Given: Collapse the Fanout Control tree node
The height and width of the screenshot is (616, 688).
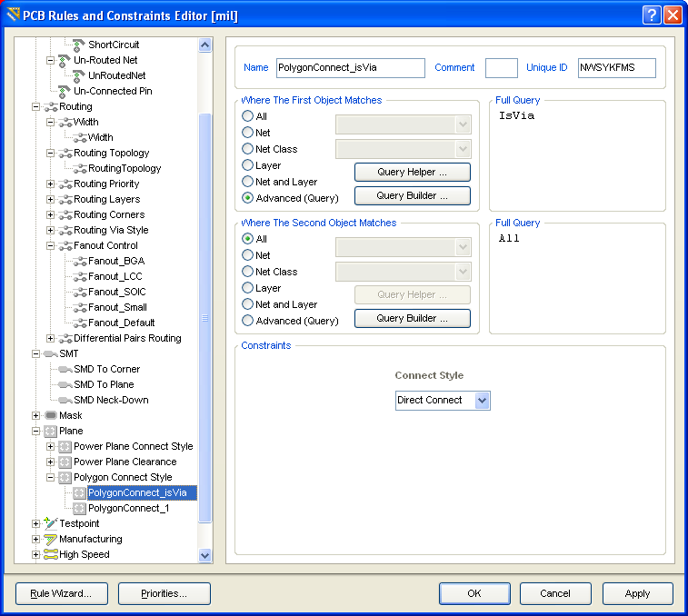Looking at the screenshot, I should [51, 245].
